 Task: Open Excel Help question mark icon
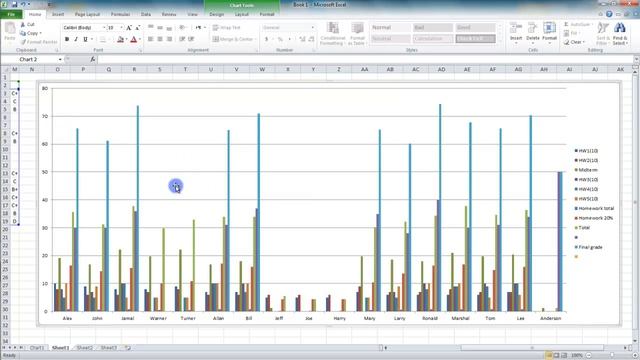609,14
